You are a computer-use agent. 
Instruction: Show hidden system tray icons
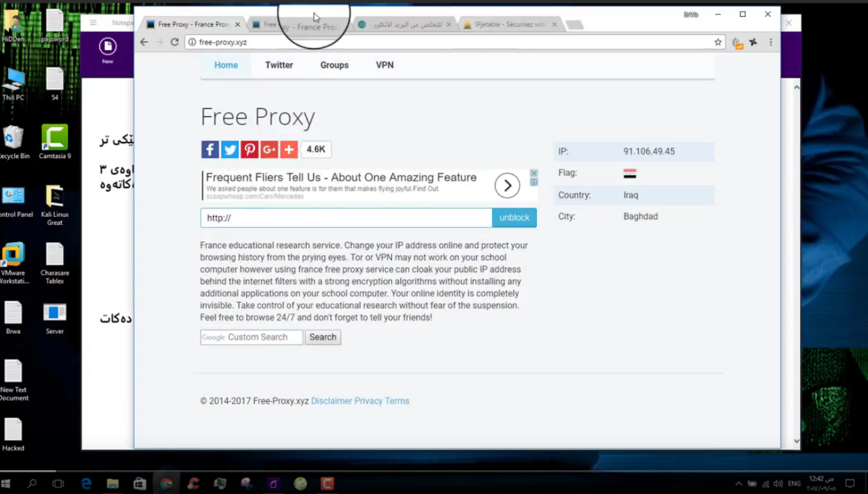click(738, 484)
